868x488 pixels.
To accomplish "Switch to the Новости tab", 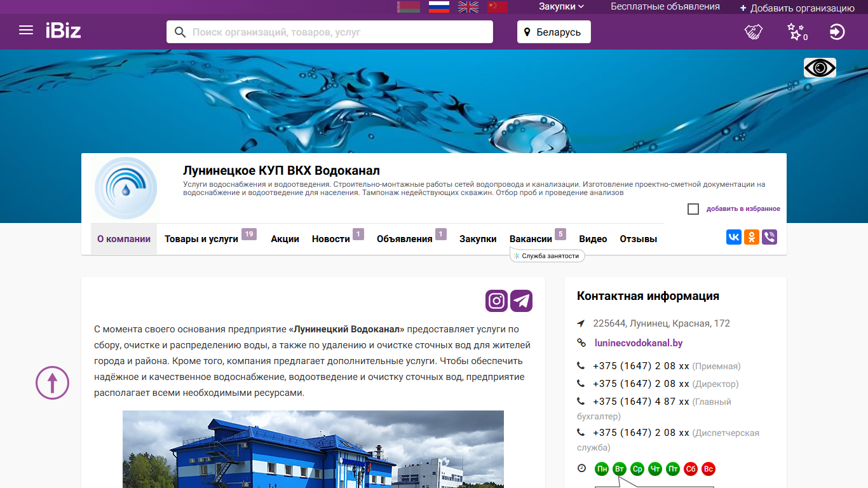I will point(331,239).
